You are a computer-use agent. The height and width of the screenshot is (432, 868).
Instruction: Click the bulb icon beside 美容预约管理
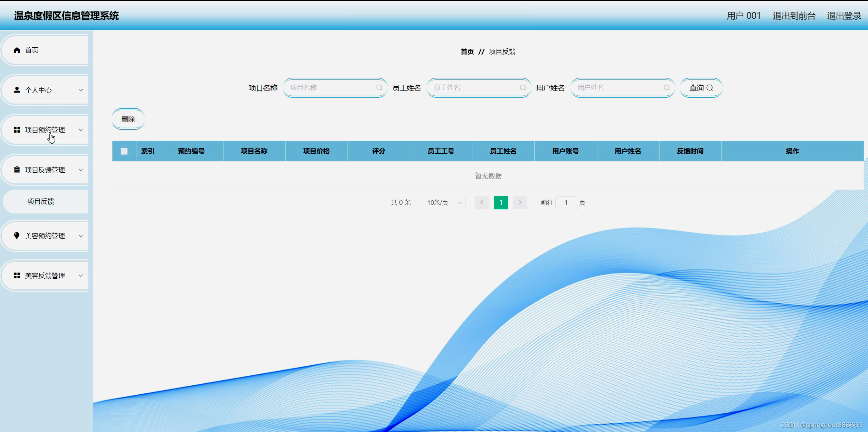17,236
